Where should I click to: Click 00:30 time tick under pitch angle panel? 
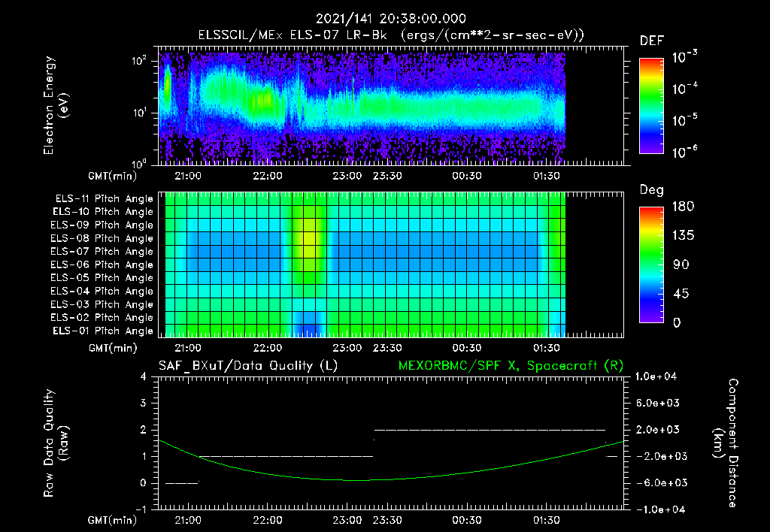[467, 348]
